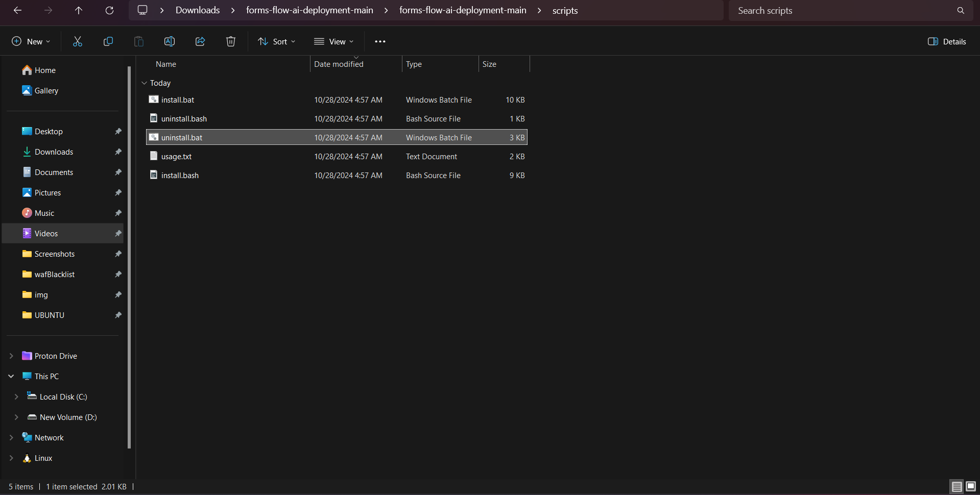The height and width of the screenshot is (495, 980).
Task: Go back to the previous folder
Action: tap(17, 10)
